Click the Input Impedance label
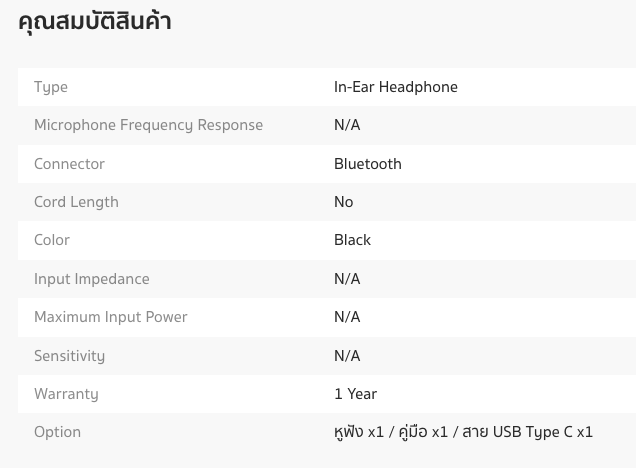Image resolution: width=636 pixels, height=468 pixels. [x=91, y=279]
